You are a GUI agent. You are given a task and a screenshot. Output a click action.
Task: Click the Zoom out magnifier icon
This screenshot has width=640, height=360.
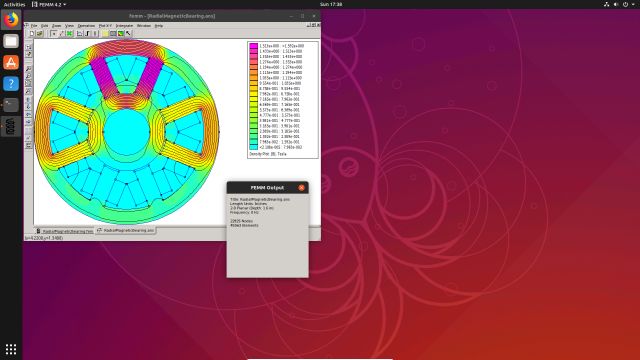[x=29, y=75]
